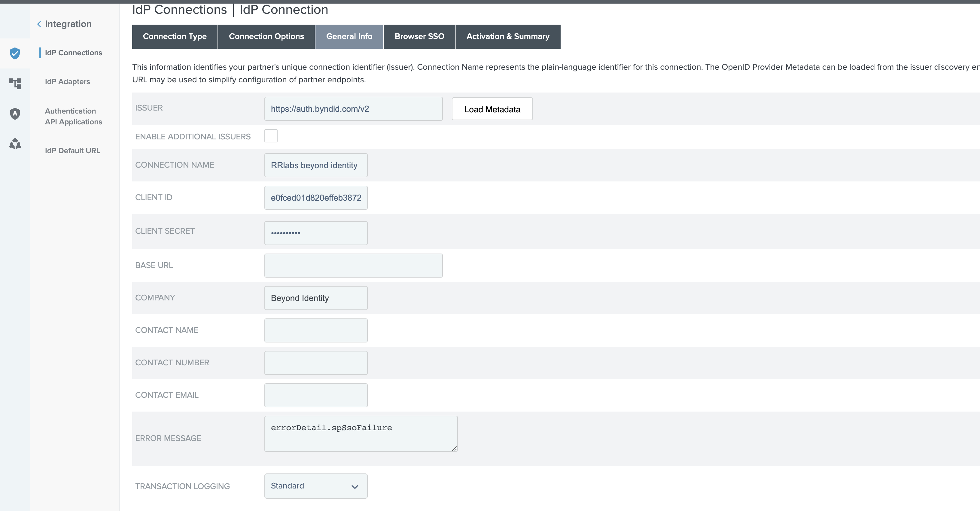Open the Transaction Logging dropdown
This screenshot has height=511, width=980.
click(316, 486)
